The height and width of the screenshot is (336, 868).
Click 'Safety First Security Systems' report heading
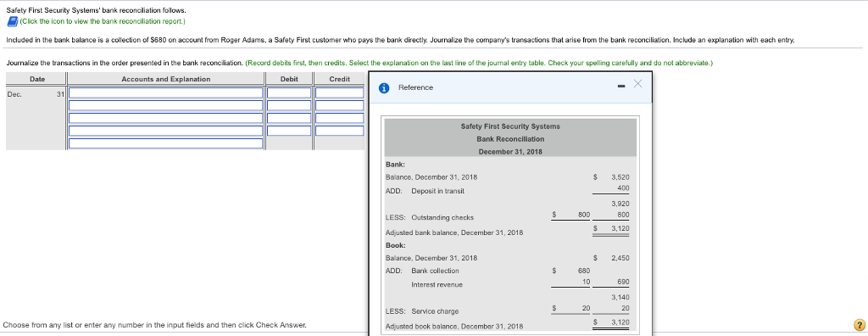coord(510,126)
